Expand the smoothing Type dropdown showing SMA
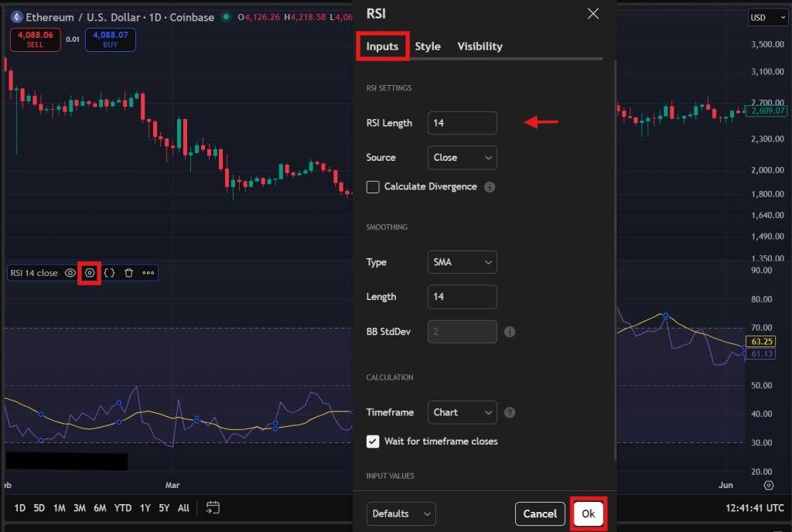 (x=463, y=262)
